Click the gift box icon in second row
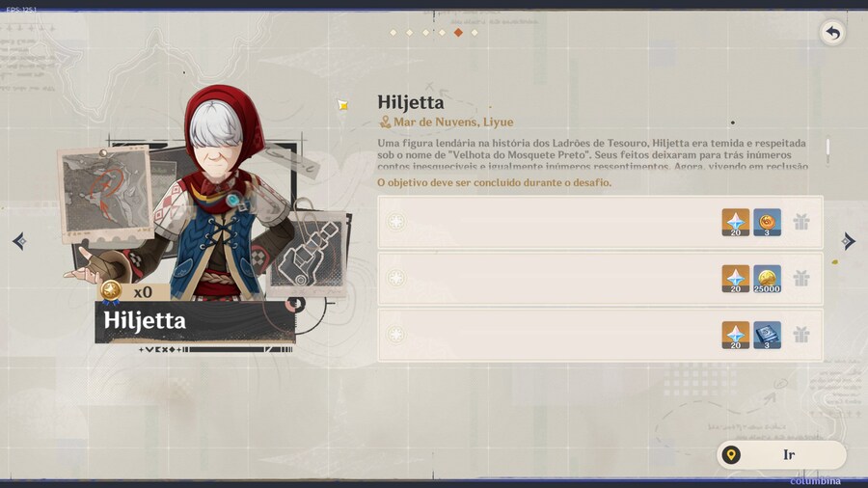The width and height of the screenshot is (868, 488). pos(801,279)
